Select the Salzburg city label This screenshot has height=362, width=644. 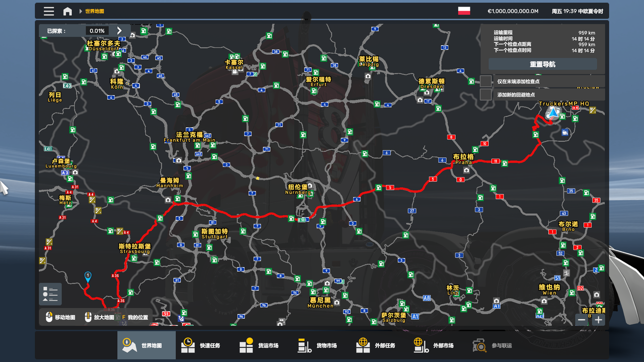point(393,317)
